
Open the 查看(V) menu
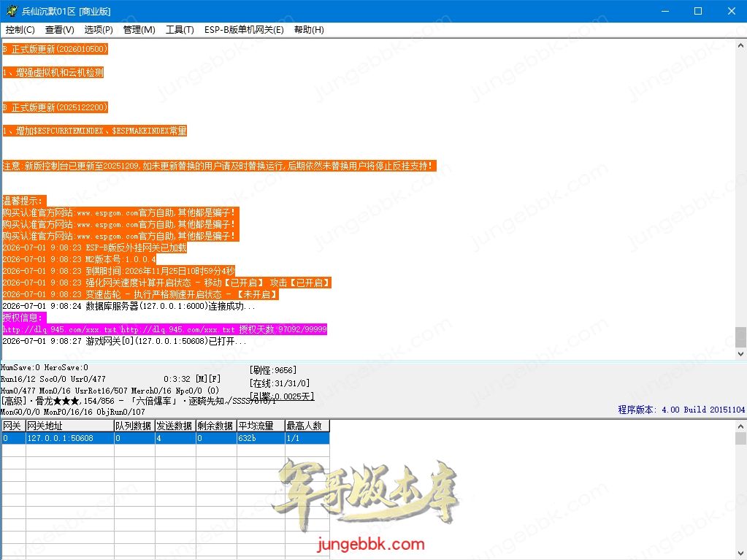point(60,29)
